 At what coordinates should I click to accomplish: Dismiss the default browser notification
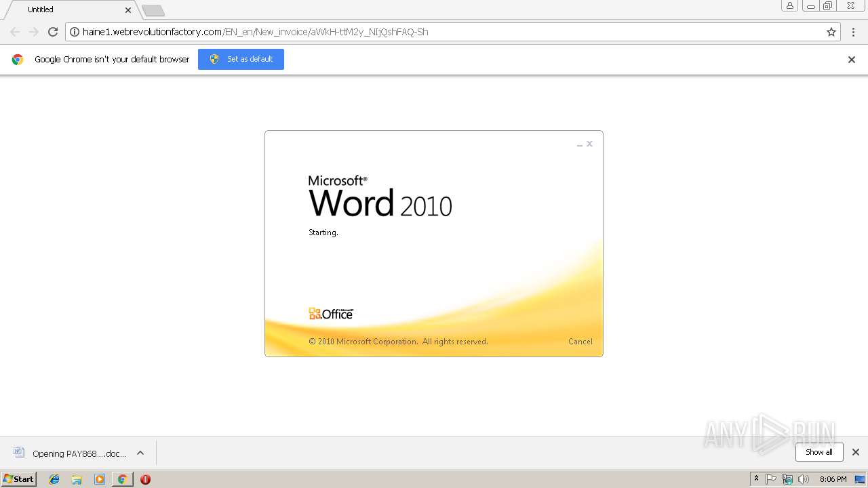[852, 60]
